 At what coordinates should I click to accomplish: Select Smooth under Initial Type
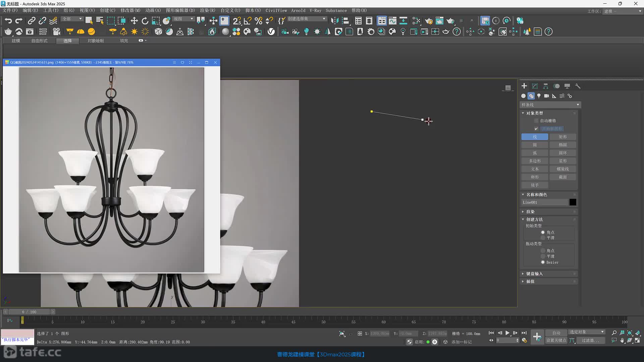[543, 238]
